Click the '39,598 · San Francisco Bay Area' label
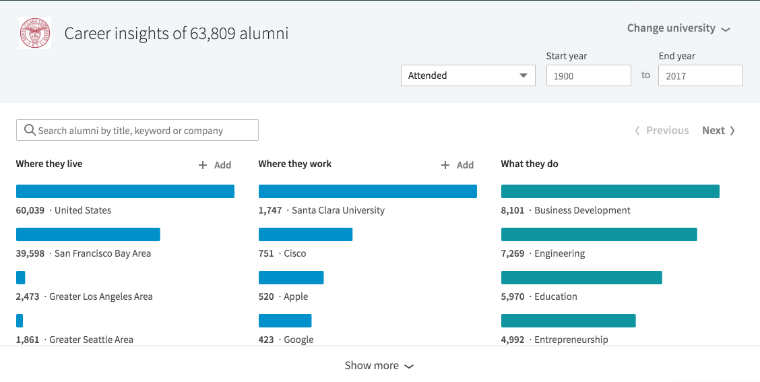Screen dimensions: 760x382 click(x=83, y=254)
